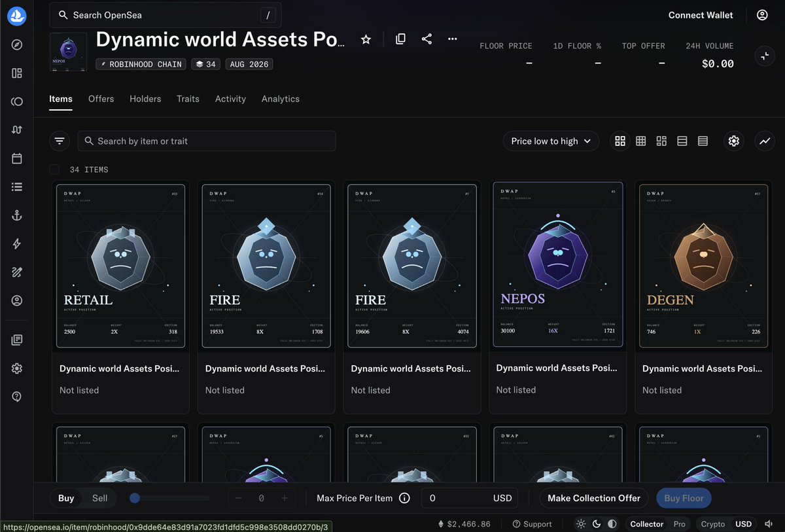
Task: Open the Swap arrows icon in sidebar
Action: click(x=17, y=130)
